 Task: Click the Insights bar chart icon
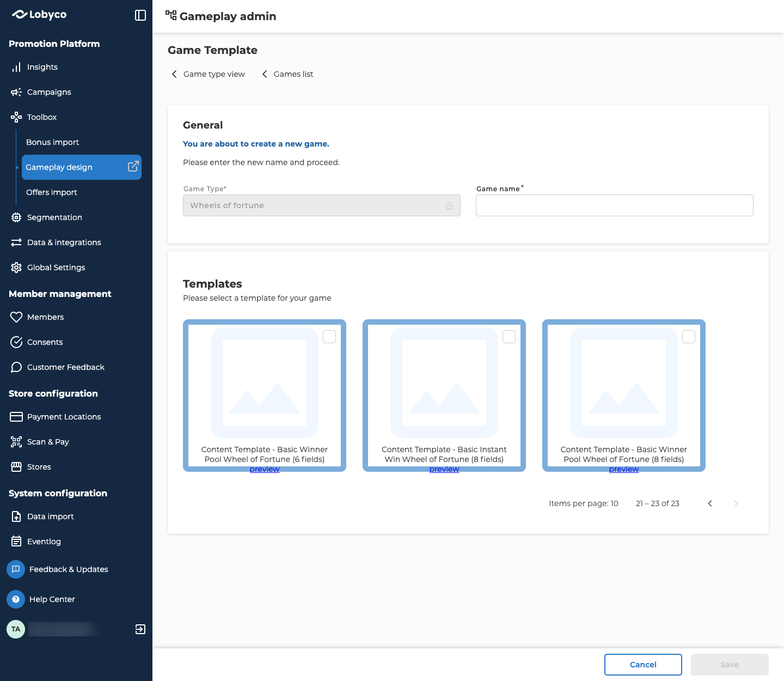click(x=16, y=67)
